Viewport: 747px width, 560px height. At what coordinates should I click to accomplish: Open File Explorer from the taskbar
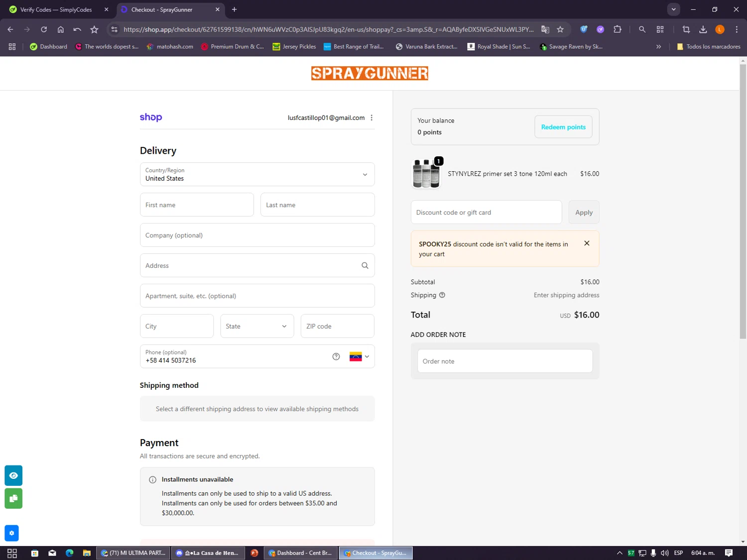87,553
